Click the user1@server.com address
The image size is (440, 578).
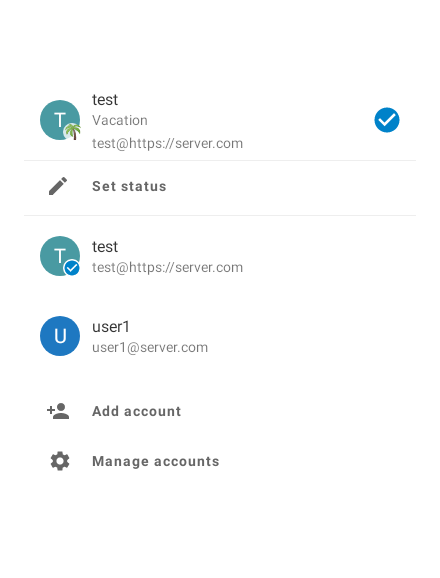pos(150,347)
